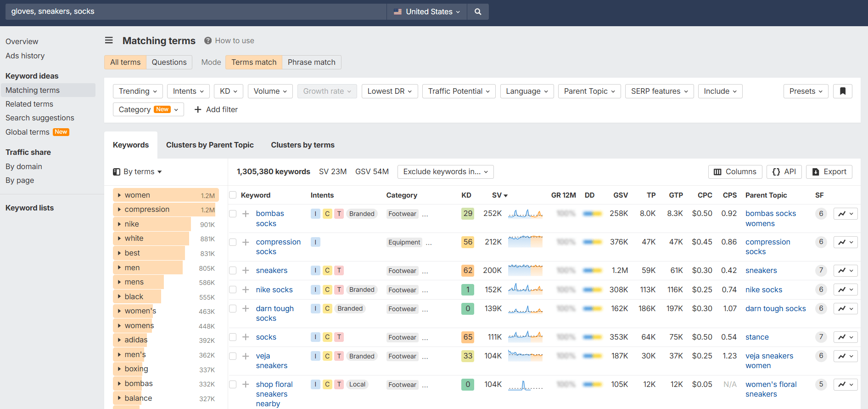868x409 pixels.
Task: Select Phrase match mode
Action: pyautogui.click(x=311, y=62)
